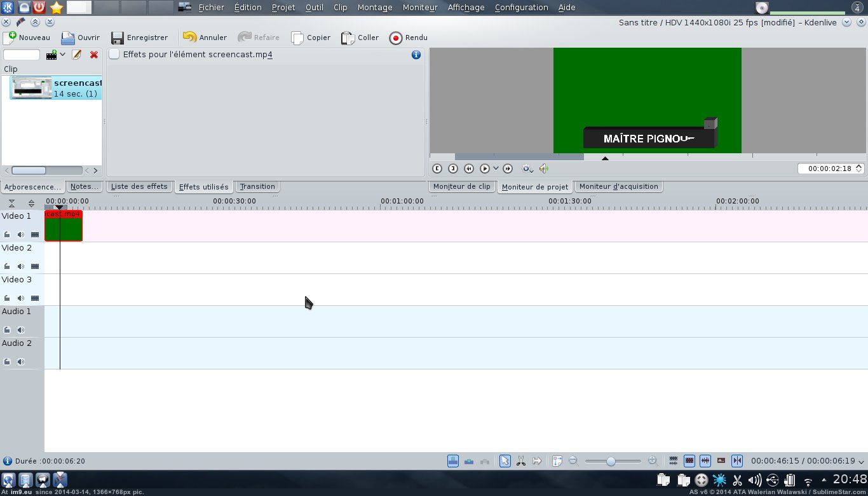
Task: Click the zoom in magnifier on timeline
Action: pos(653,461)
